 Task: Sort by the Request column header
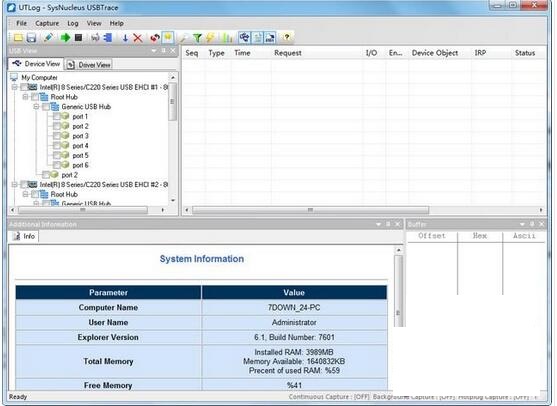tap(317, 53)
